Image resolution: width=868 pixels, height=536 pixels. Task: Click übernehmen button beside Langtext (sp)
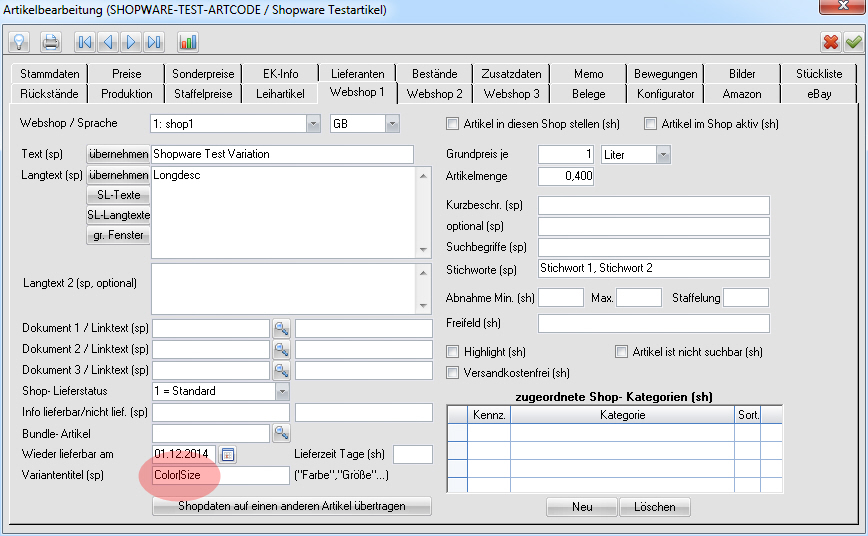(x=118, y=175)
